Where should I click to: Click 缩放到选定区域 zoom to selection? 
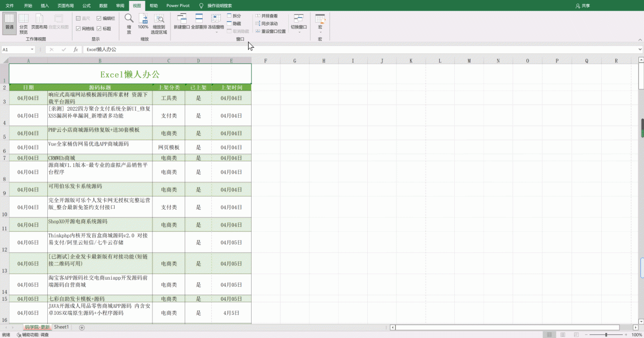coord(159,23)
